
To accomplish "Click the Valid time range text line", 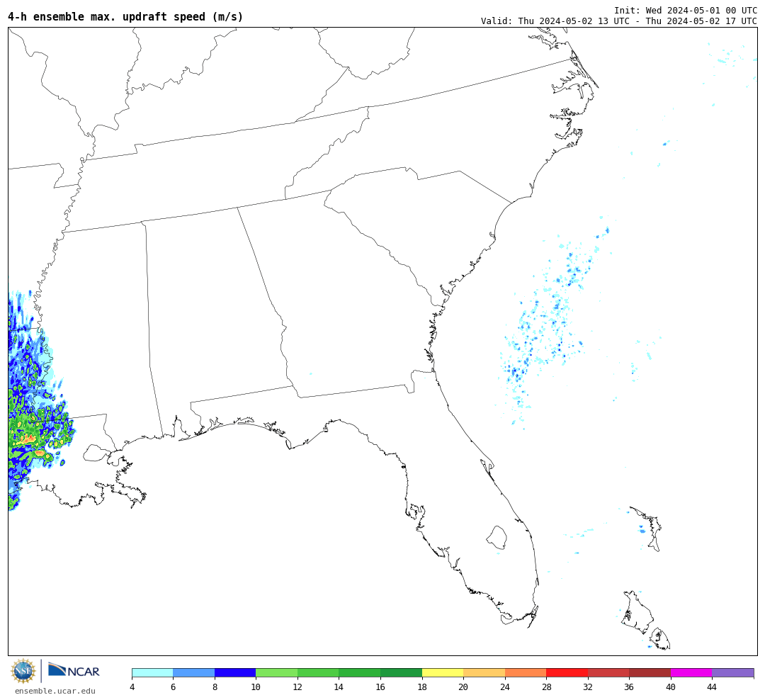I will (x=619, y=21).
